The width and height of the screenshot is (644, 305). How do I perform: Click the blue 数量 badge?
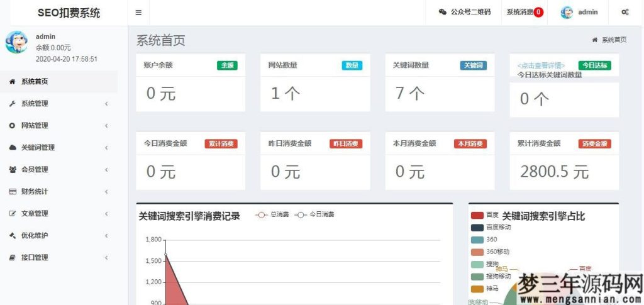tap(352, 65)
